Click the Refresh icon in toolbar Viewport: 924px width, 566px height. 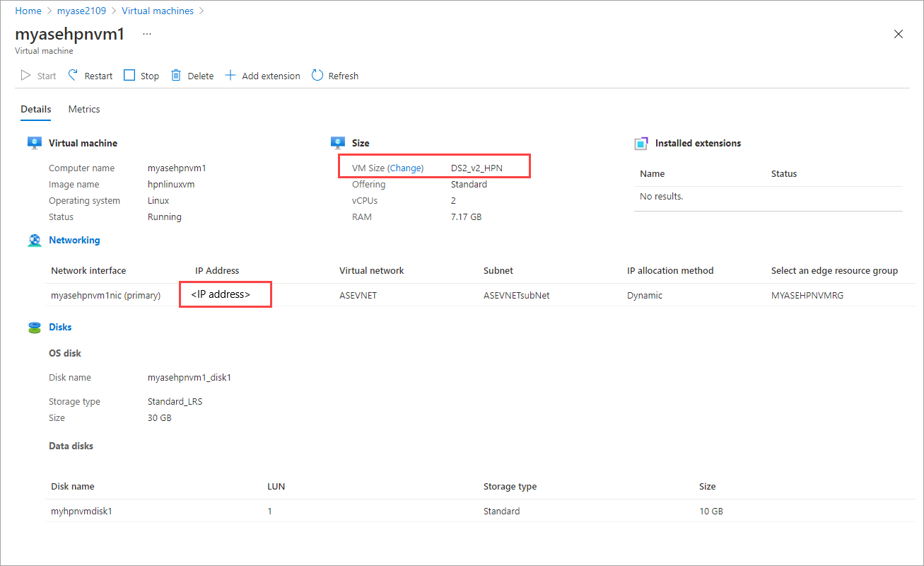[x=317, y=75]
